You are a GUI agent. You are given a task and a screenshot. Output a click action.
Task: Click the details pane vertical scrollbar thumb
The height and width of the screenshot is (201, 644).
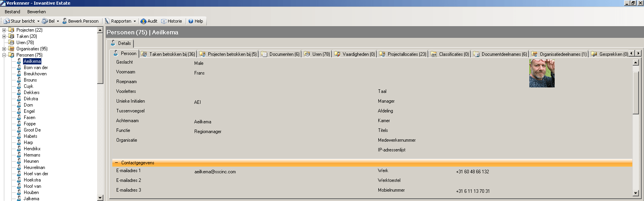636,93
